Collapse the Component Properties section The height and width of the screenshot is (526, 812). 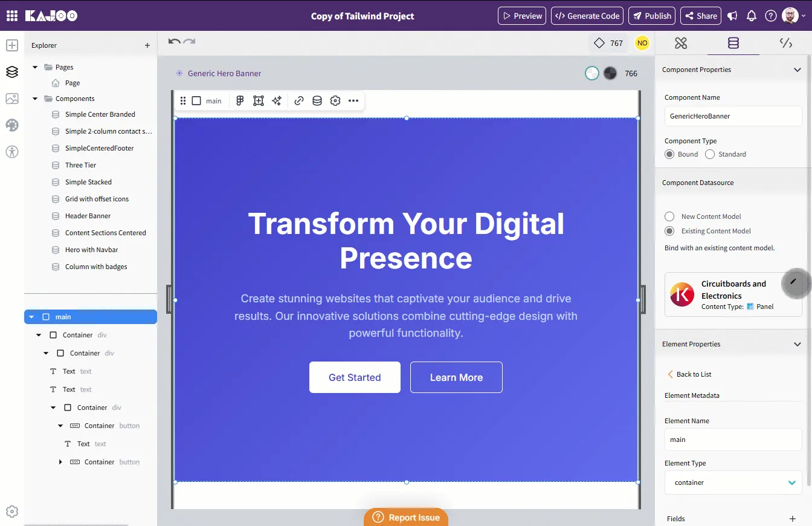797,70
